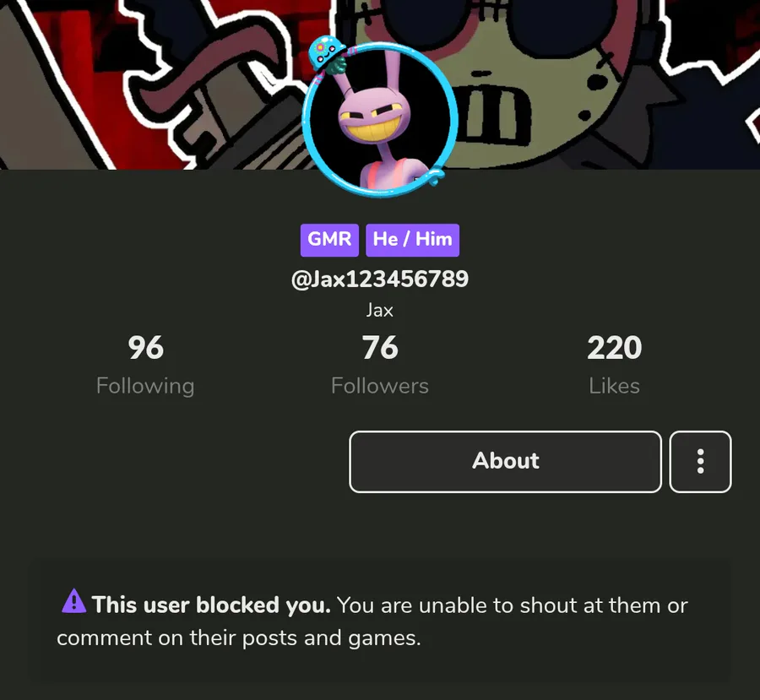The height and width of the screenshot is (700, 760).
Task: Open the Followers list label
Action: [x=380, y=387]
